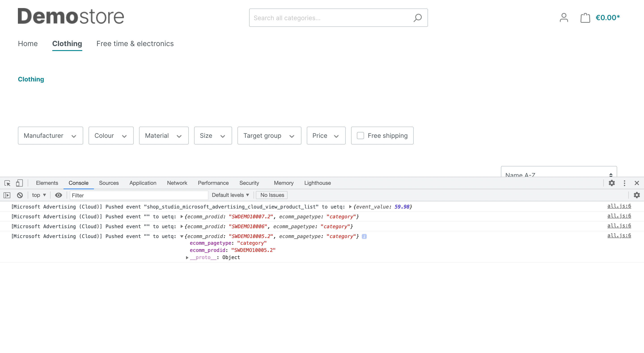Expand the __proto__ Object entry
This screenshot has height=353, width=644.
[187, 257]
